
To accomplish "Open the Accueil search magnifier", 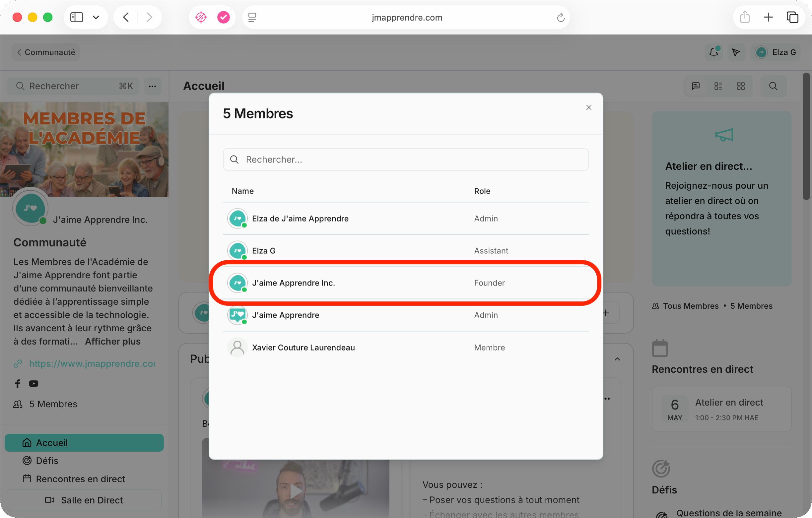I will (773, 86).
